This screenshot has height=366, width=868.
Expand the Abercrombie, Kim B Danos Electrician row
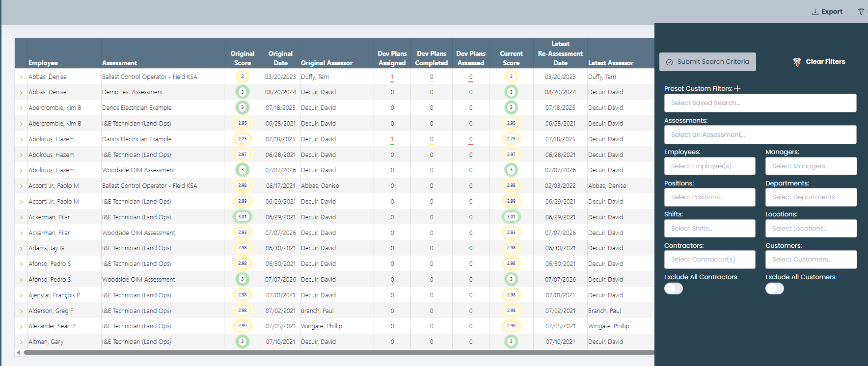coord(21,108)
